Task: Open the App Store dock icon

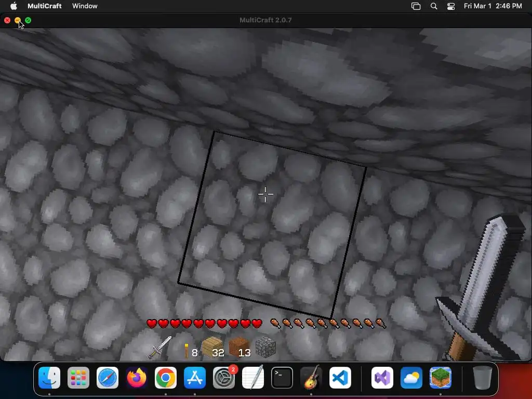Action: [195, 378]
